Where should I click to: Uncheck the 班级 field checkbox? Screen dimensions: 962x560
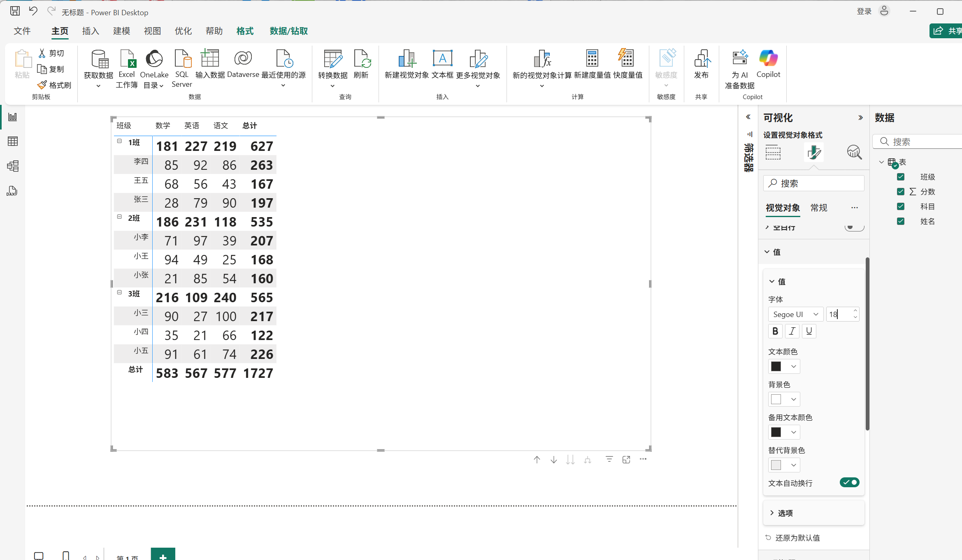pyautogui.click(x=901, y=177)
